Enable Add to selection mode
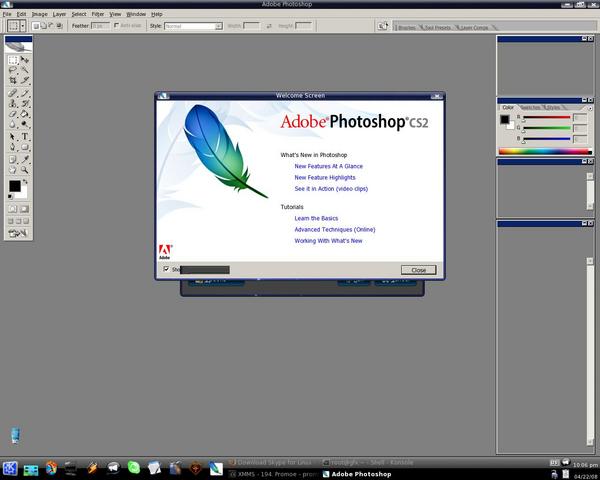 pos(44,26)
